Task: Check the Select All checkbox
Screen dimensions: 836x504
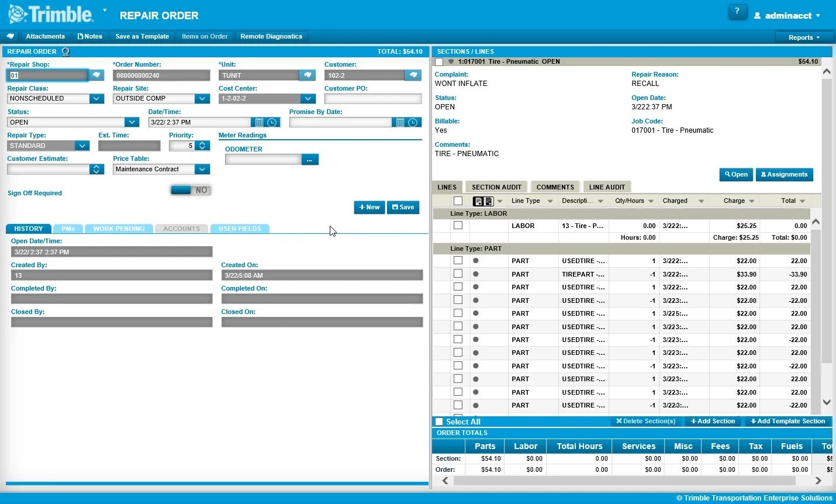Action: tap(439, 422)
